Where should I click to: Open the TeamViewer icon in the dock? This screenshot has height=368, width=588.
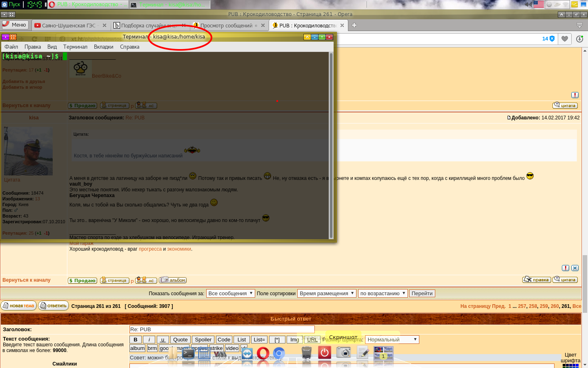247,353
